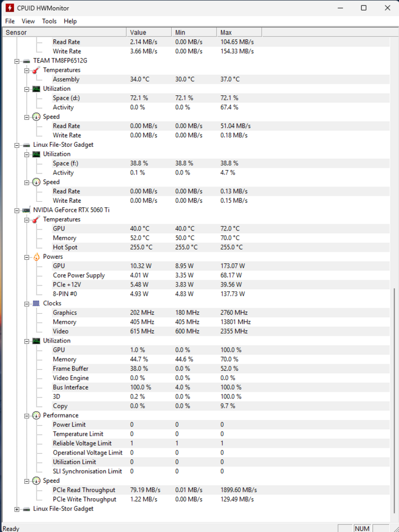399x532 pixels.
Task: Collapse the Powers group under NVIDIA GPU
Action: 27,257
